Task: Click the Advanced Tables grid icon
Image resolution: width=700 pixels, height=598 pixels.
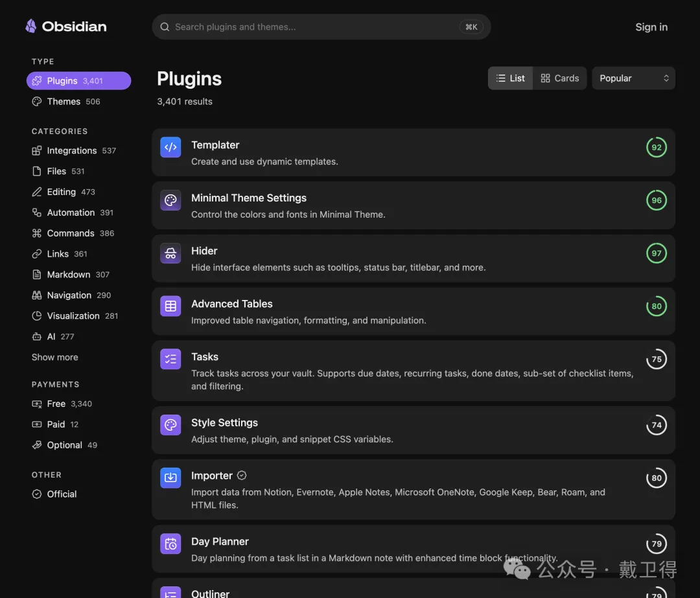Action: 170,306
